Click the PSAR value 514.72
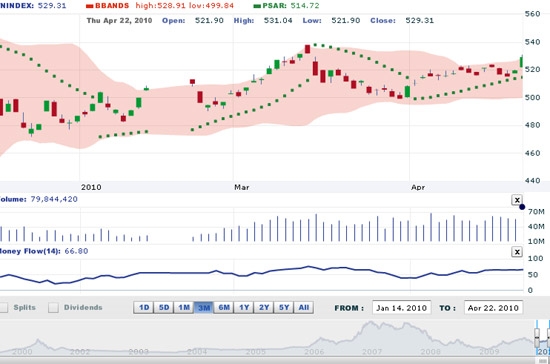 [305, 6]
